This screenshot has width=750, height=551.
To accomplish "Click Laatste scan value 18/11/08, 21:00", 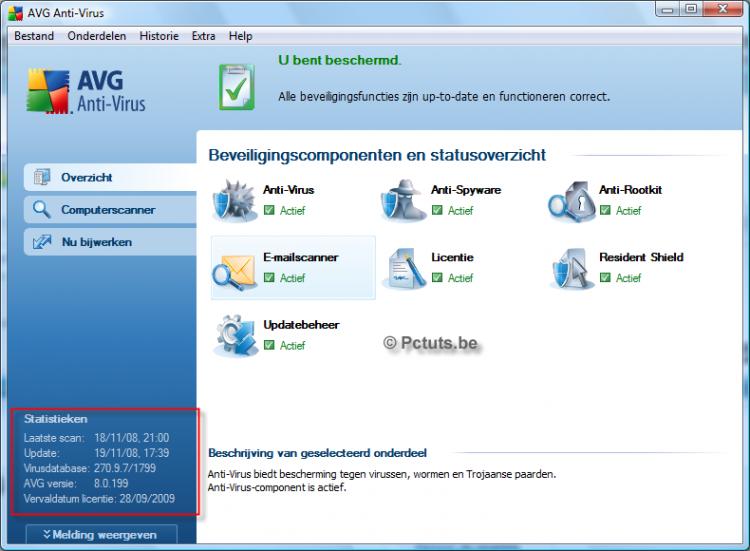I will tap(132, 438).
